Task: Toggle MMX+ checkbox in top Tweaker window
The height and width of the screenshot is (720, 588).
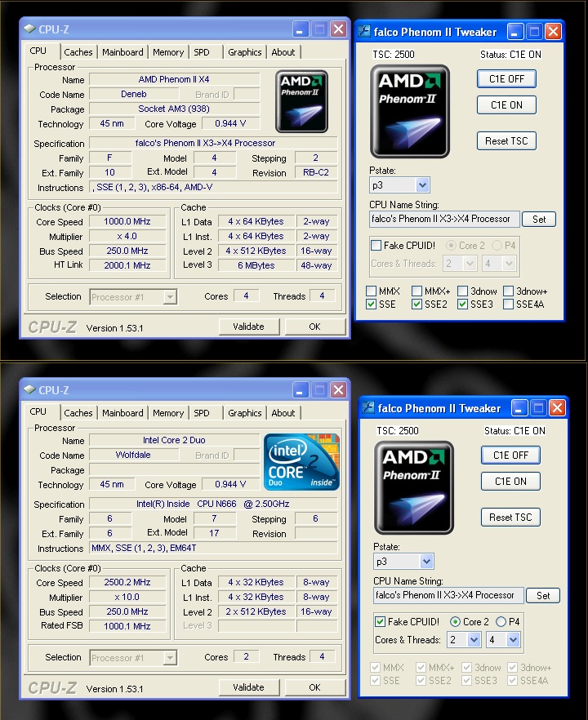Action: coord(416,291)
